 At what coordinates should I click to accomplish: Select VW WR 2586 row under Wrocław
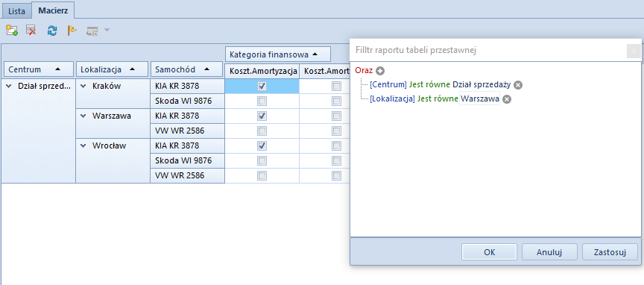(x=187, y=175)
